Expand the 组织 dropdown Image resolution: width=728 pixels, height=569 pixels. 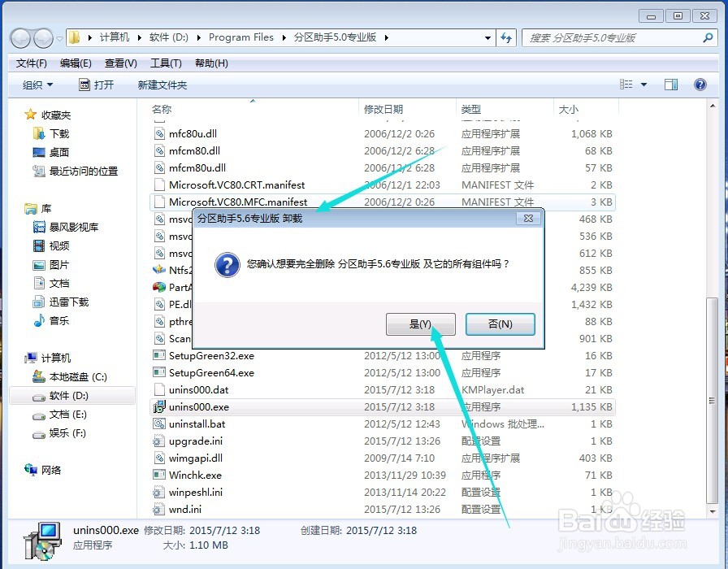click(37, 85)
